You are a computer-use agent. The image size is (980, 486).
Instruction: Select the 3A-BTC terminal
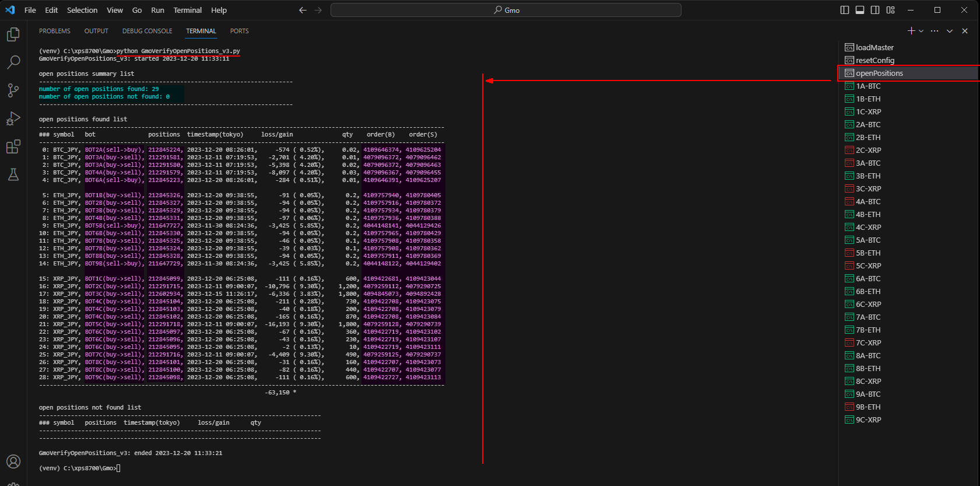pyautogui.click(x=909, y=163)
